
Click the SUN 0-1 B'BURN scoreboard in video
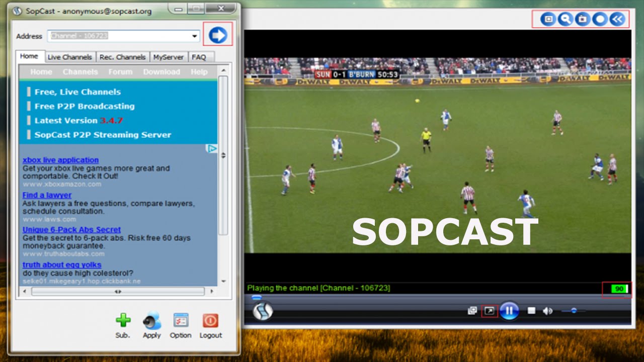[x=357, y=74]
